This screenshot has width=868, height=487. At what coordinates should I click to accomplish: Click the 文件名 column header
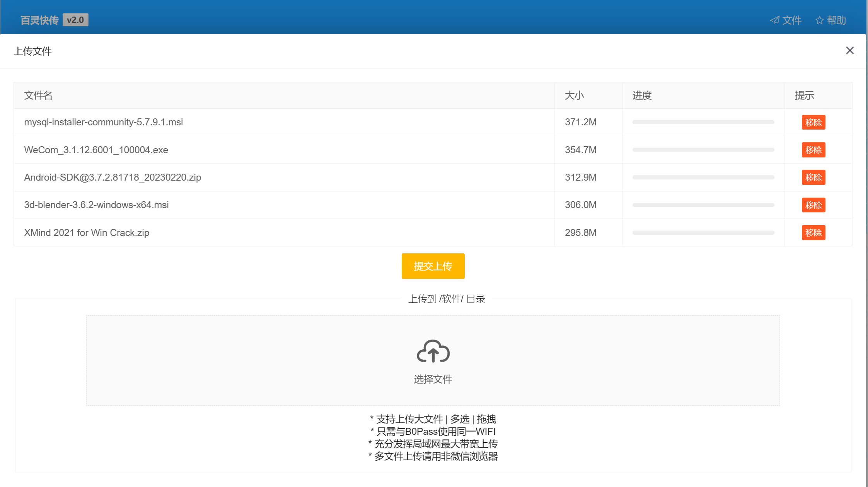click(x=38, y=96)
